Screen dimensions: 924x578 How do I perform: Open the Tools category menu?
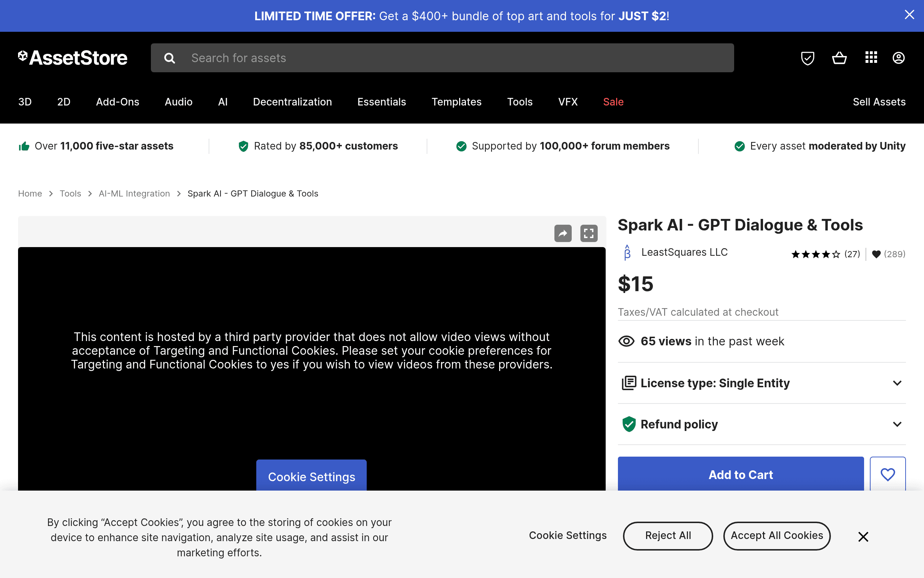520,102
